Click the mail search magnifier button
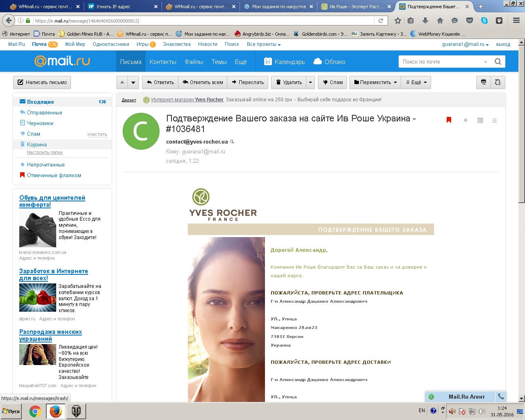Screen dimensions: 525x420 point(498,62)
